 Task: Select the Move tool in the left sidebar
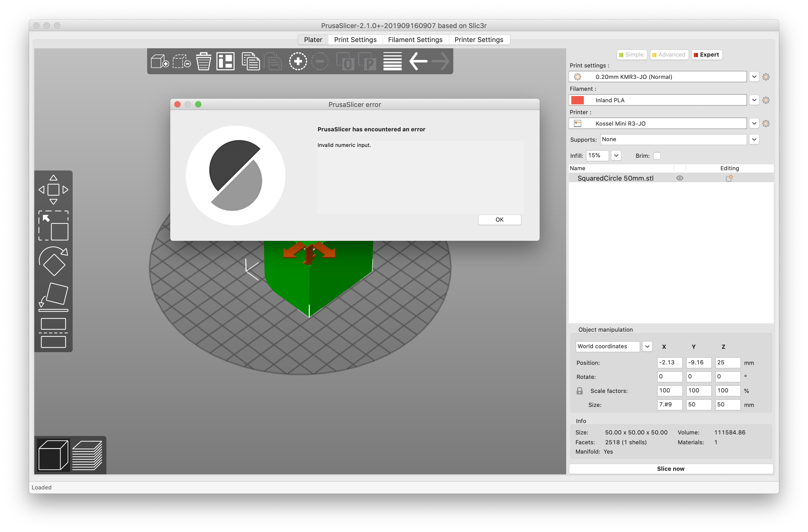click(53, 189)
